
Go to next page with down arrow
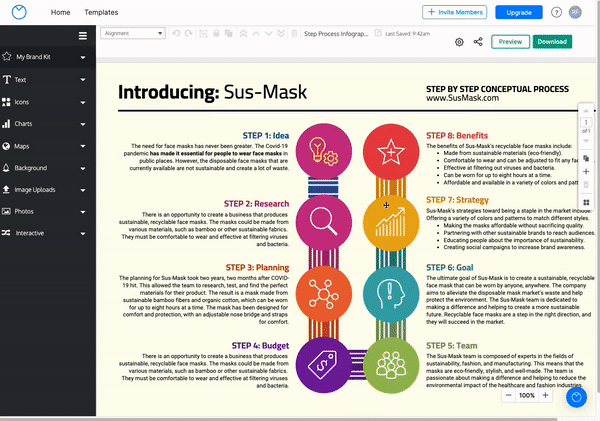point(586,141)
